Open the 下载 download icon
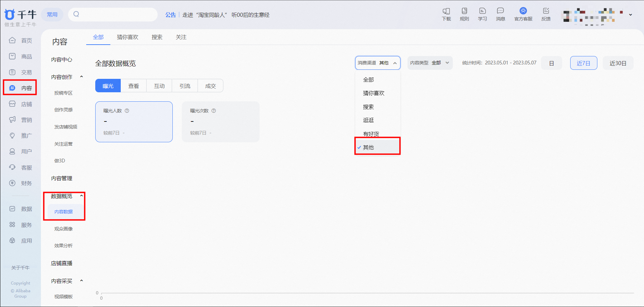 (446, 14)
